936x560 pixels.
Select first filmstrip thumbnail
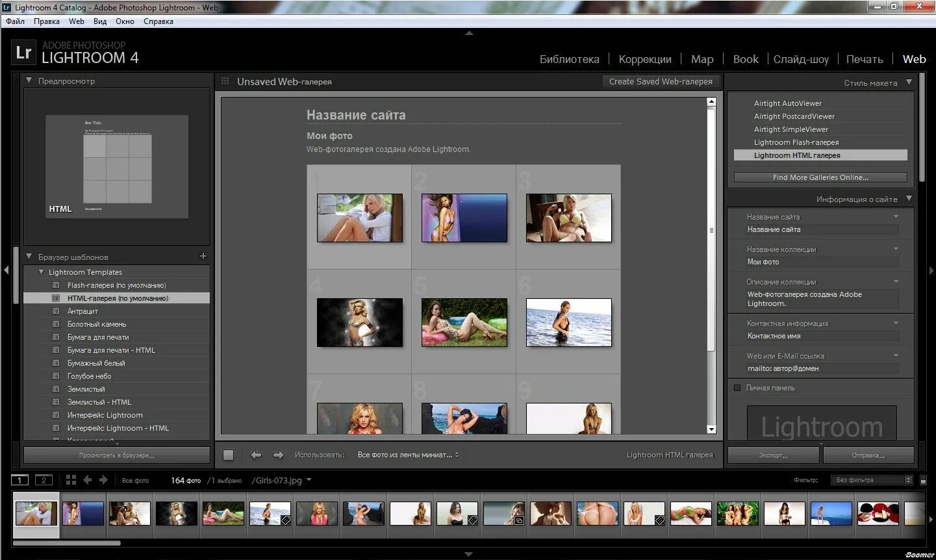click(x=36, y=514)
